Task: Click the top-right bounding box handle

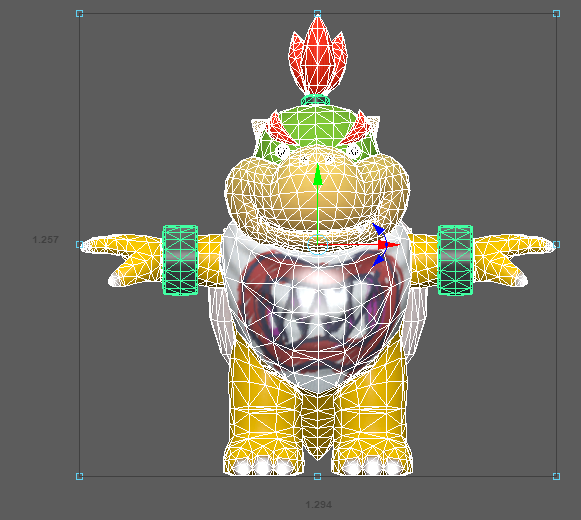Action: pos(556,14)
